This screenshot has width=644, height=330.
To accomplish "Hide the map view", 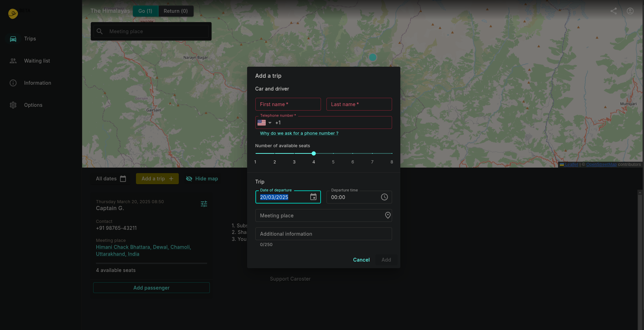I will tap(202, 179).
